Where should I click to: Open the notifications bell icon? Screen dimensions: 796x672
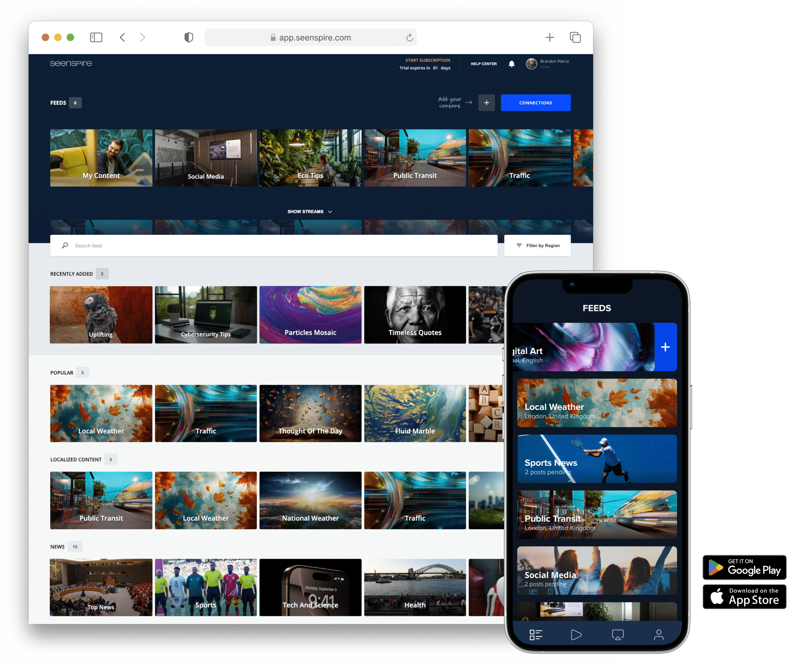(x=512, y=64)
